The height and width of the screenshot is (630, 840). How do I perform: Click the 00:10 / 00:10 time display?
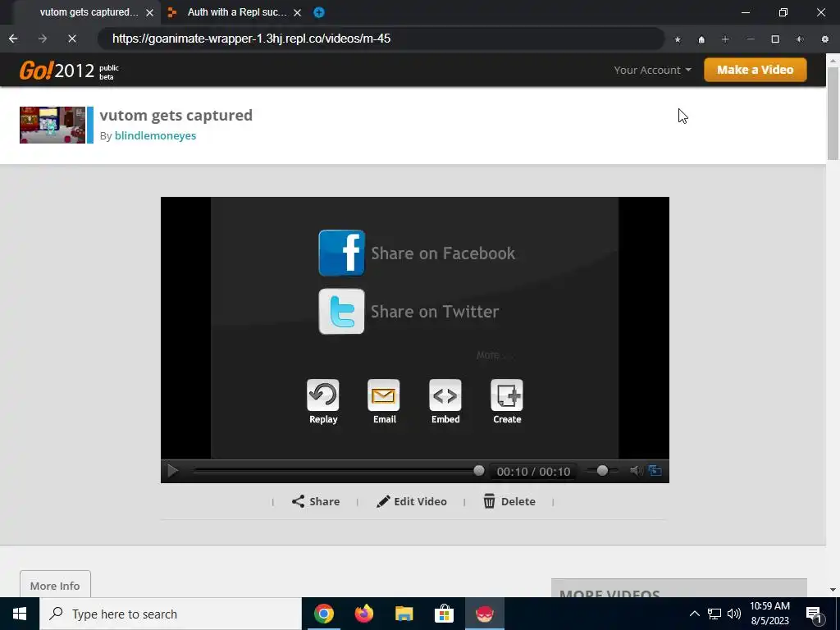tap(533, 472)
